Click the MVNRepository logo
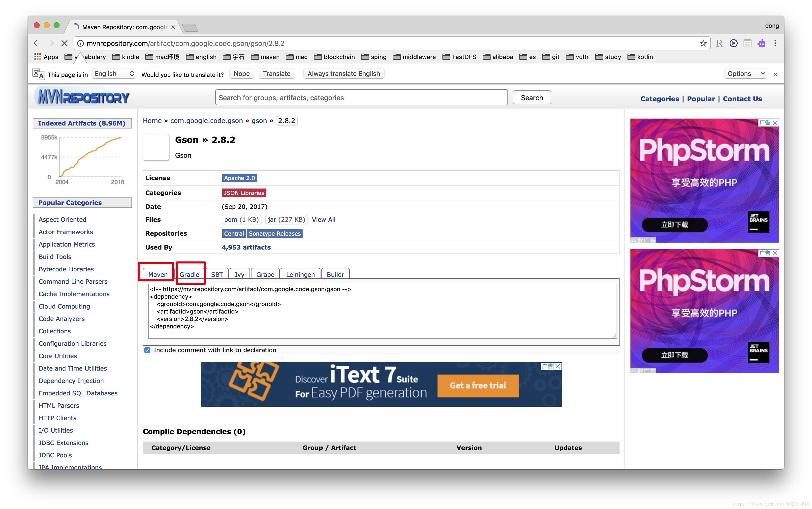This screenshot has width=812, height=509. (82, 97)
